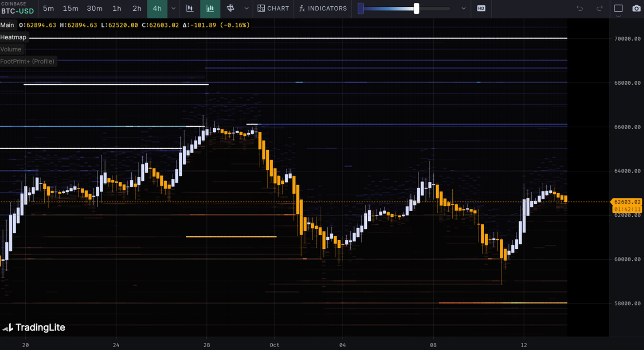Undo the last chart action
This screenshot has width=644, height=350.
(x=580, y=9)
